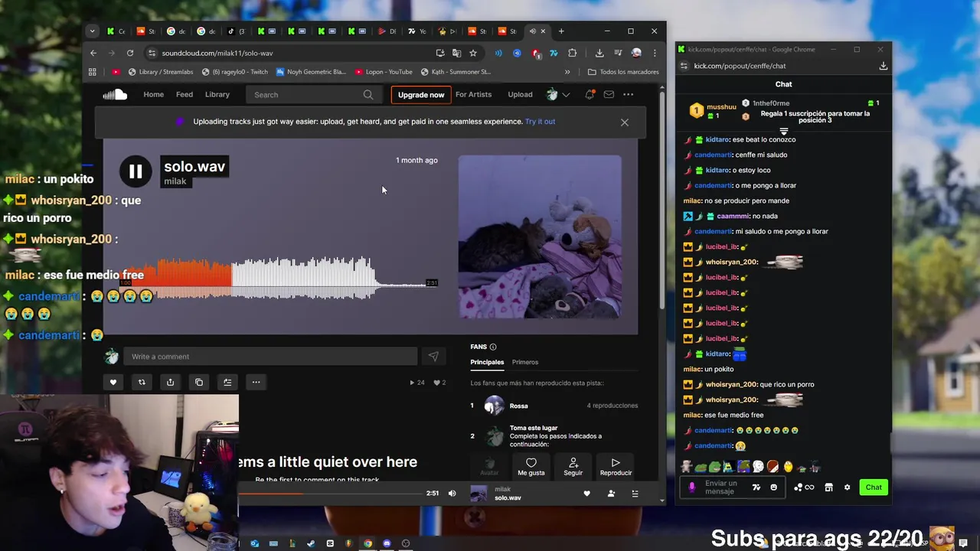This screenshot has width=980, height=551.
Task: Seek on the bottom player progress bar
Action: point(331,494)
